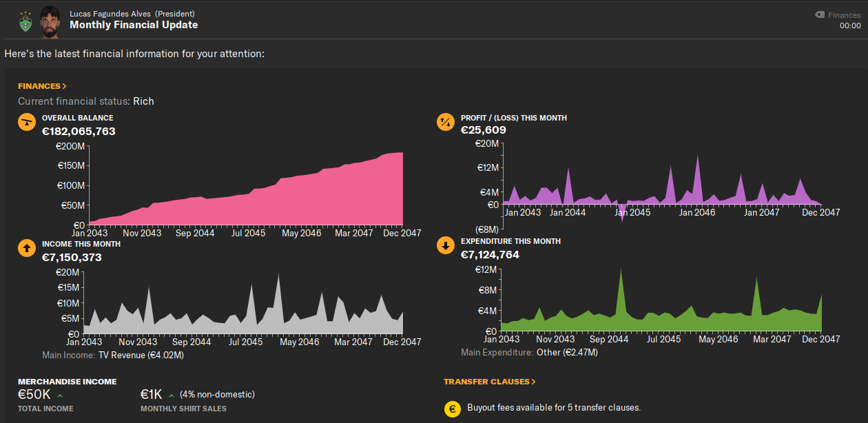This screenshot has width=868, height=423.
Task: Click the Finances tag icon top right
Action: [820, 14]
